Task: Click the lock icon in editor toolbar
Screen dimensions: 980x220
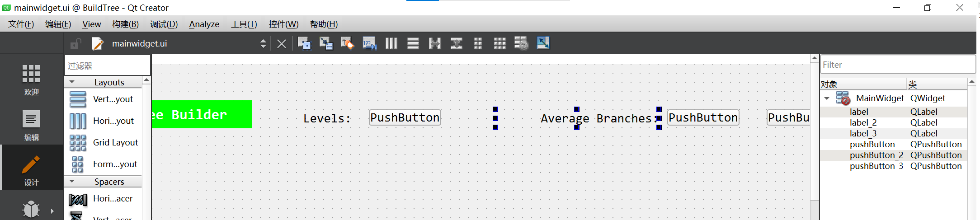Action: pyautogui.click(x=75, y=43)
